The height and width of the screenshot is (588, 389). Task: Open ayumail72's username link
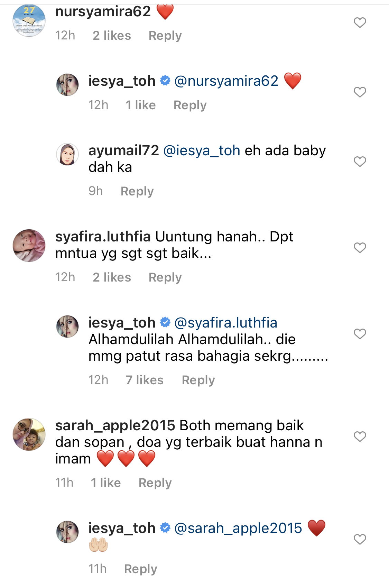click(123, 151)
